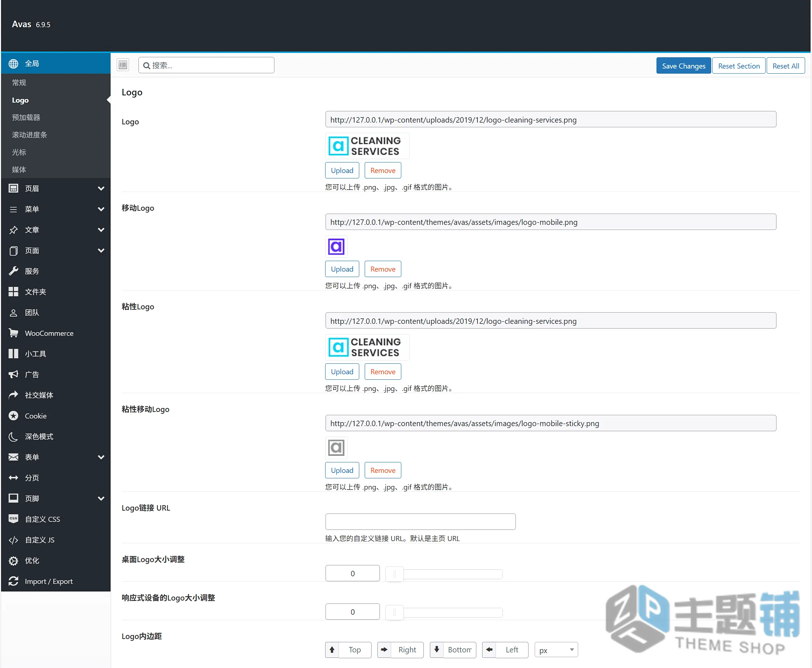Click the 粘性移动Logo preview thumbnail
This screenshot has width=812, height=668.
click(x=336, y=448)
